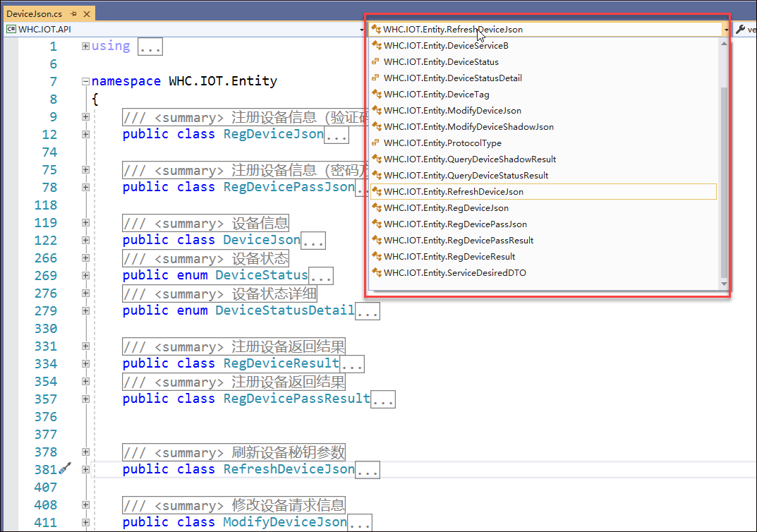Click the class icon beside ServiceDesiredDTO
The height and width of the screenshot is (532, 757).
376,273
